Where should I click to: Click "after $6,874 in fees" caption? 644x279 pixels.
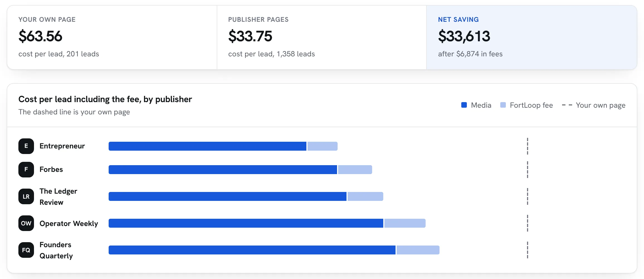pyautogui.click(x=470, y=54)
